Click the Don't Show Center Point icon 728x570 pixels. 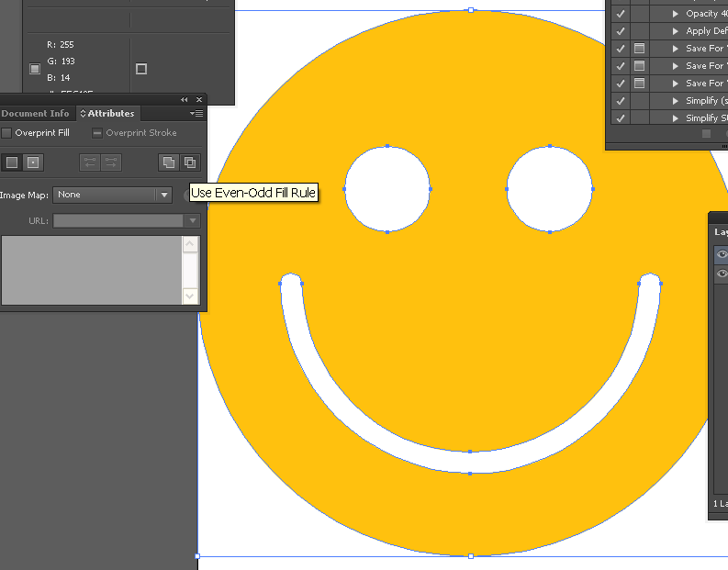pos(12,162)
